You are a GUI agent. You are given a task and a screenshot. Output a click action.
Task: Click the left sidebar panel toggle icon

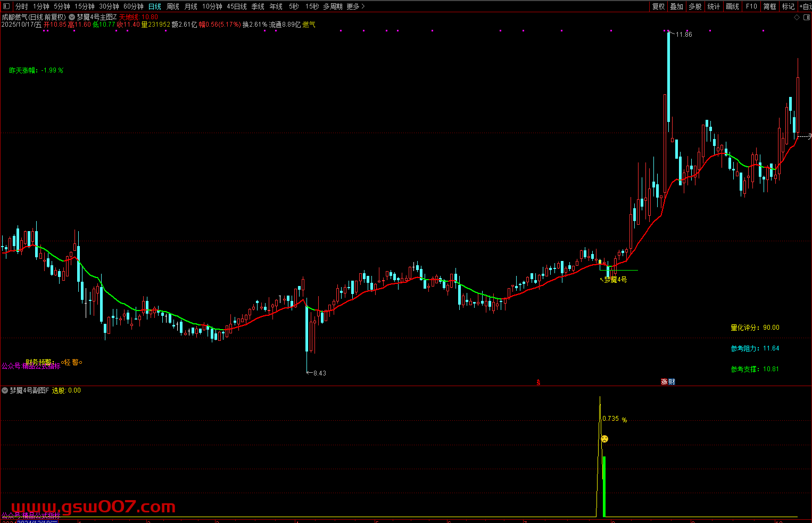tap(6, 6)
